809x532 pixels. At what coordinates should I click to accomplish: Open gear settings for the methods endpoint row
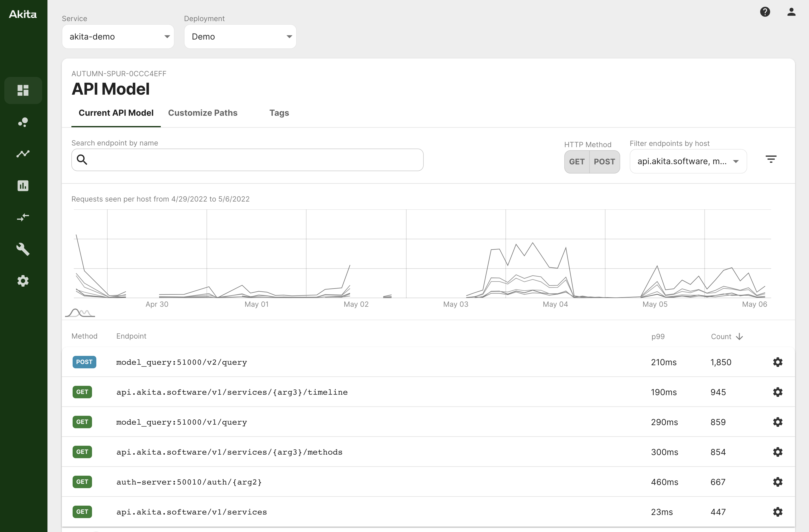tap(778, 452)
